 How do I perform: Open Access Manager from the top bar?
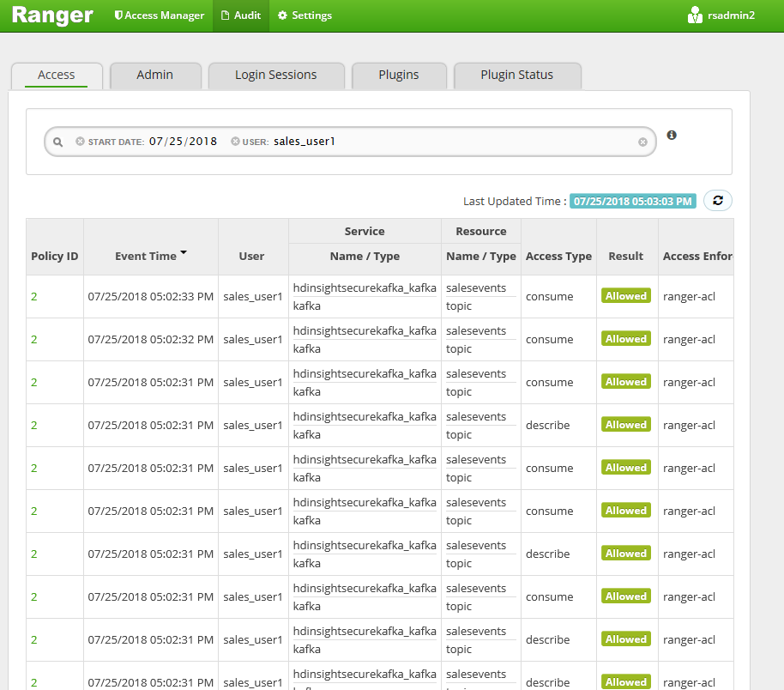(159, 15)
